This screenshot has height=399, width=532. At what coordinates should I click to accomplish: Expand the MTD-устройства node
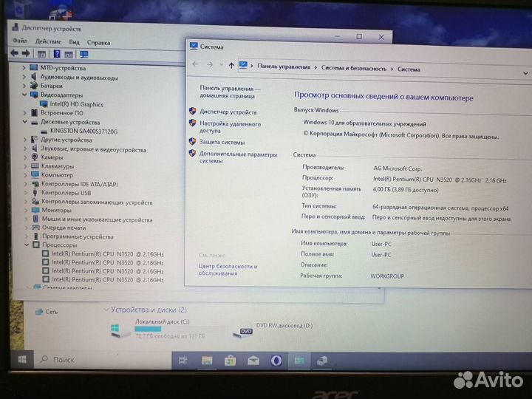coord(24,67)
